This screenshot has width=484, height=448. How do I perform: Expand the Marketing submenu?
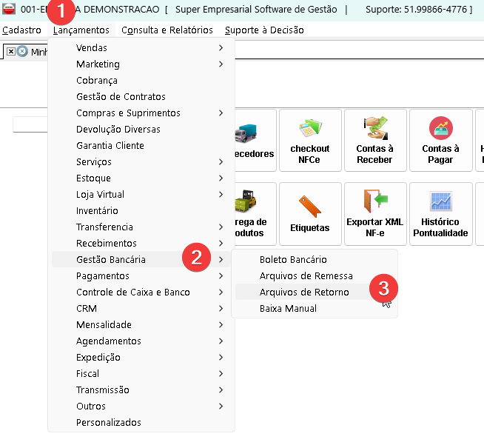(x=141, y=64)
